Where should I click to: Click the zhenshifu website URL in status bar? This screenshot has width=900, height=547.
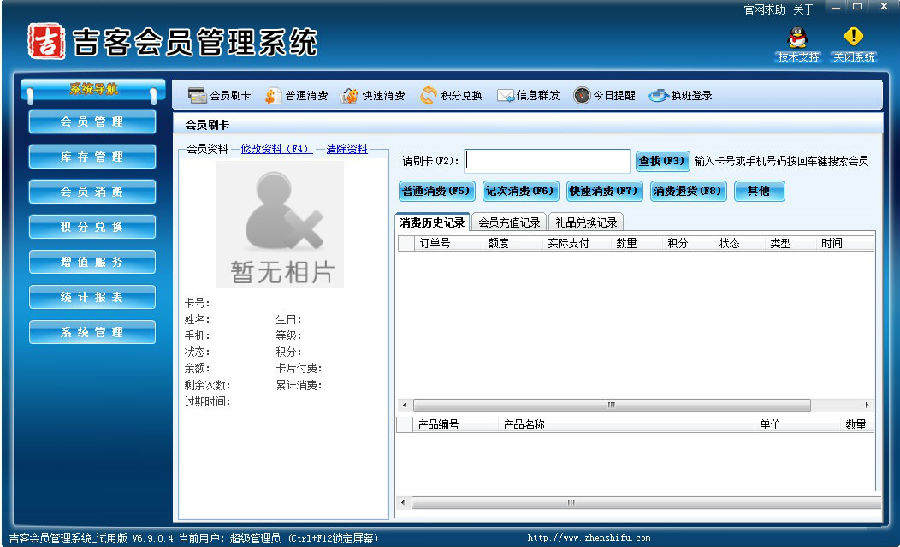pyautogui.click(x=588, y=538)
